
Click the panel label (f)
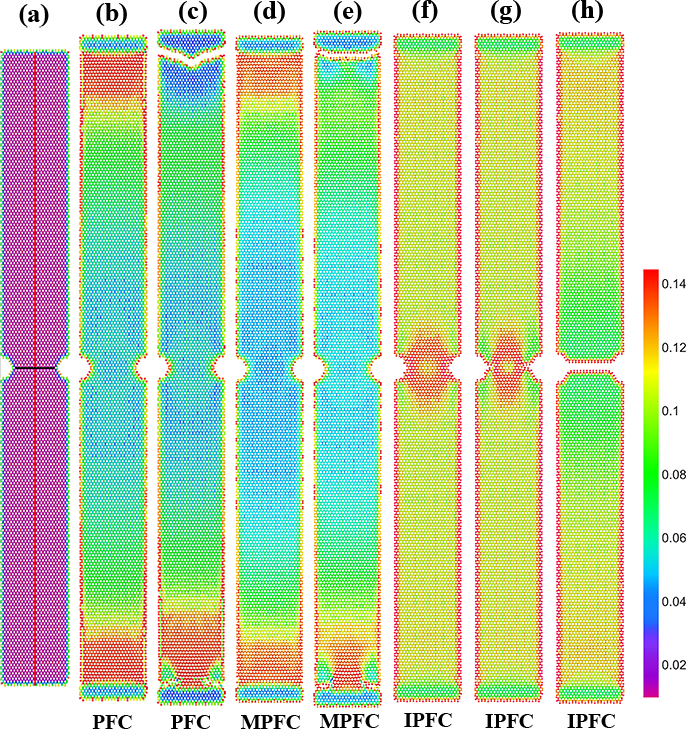pyautogui.click(x=425, y=11)
